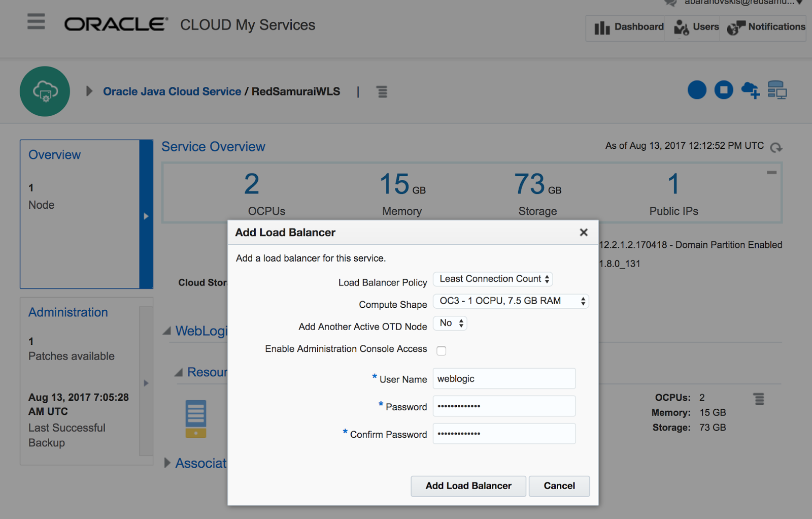Viewport: 812px width, 519px height.
Task: Collapse the WebLogic section
Action: (166, 331)
